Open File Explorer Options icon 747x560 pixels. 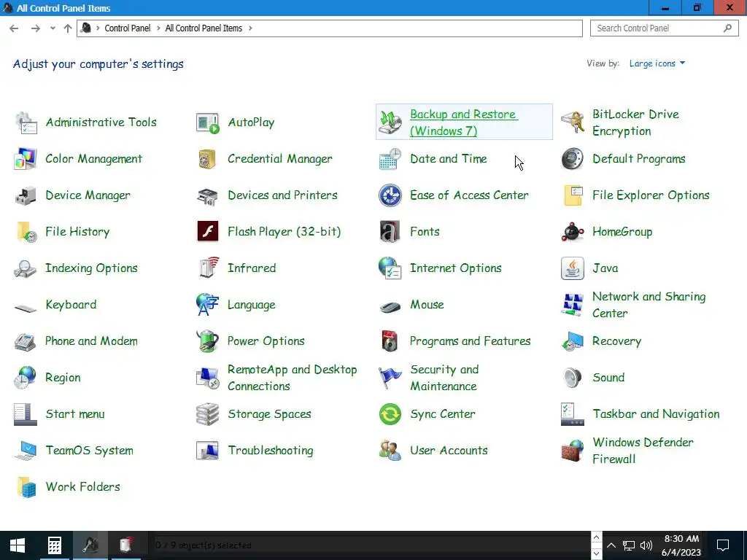(x=573, y=195)
